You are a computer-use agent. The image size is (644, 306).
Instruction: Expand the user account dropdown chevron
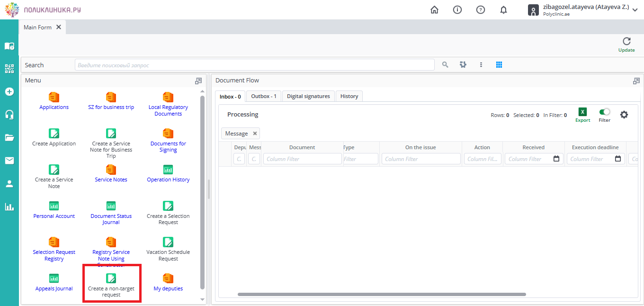pos(635,10)
